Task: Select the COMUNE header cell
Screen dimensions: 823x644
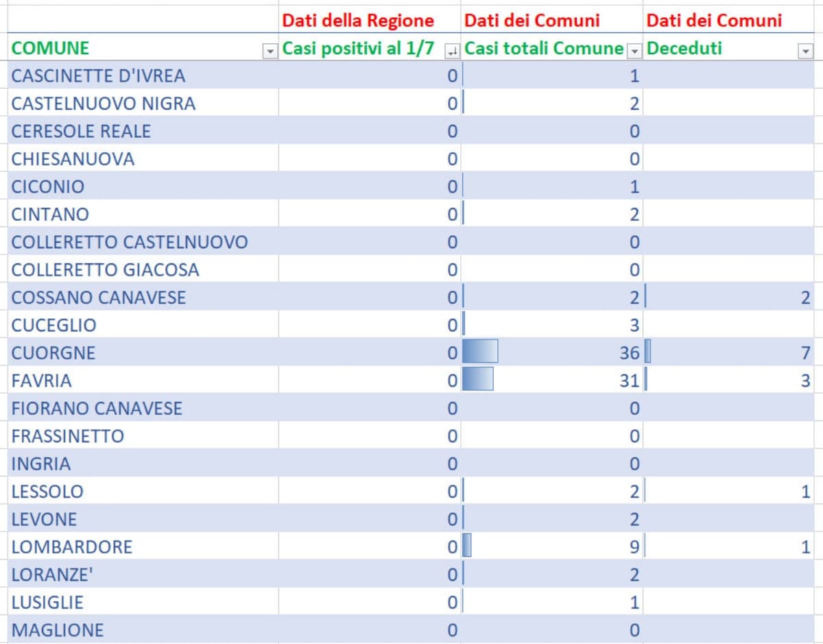Action: tap(137, 48)
